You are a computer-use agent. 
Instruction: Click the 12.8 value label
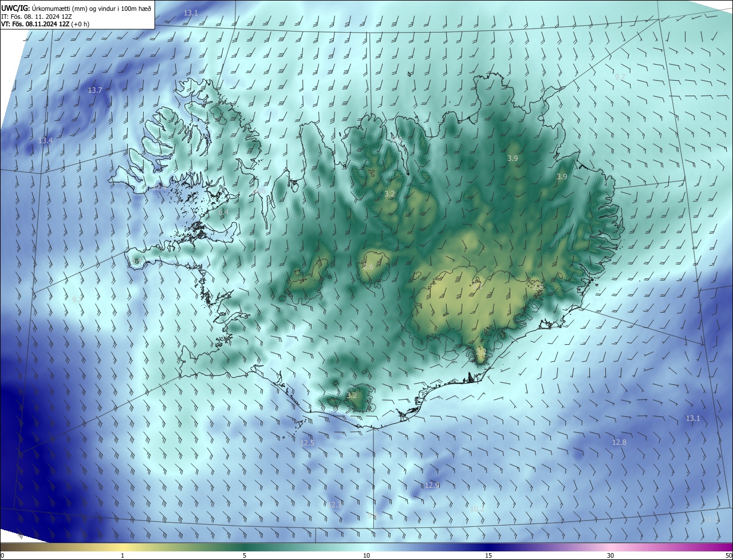click(619, 443)
